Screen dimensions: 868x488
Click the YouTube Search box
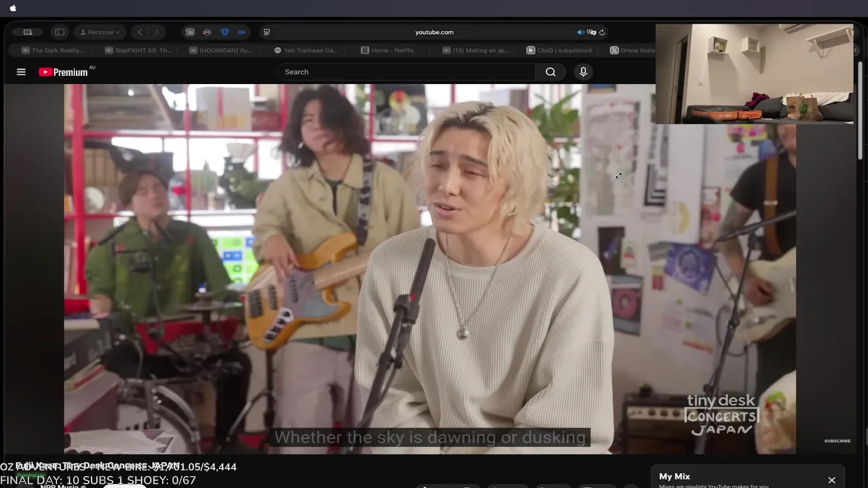[406, 72]
